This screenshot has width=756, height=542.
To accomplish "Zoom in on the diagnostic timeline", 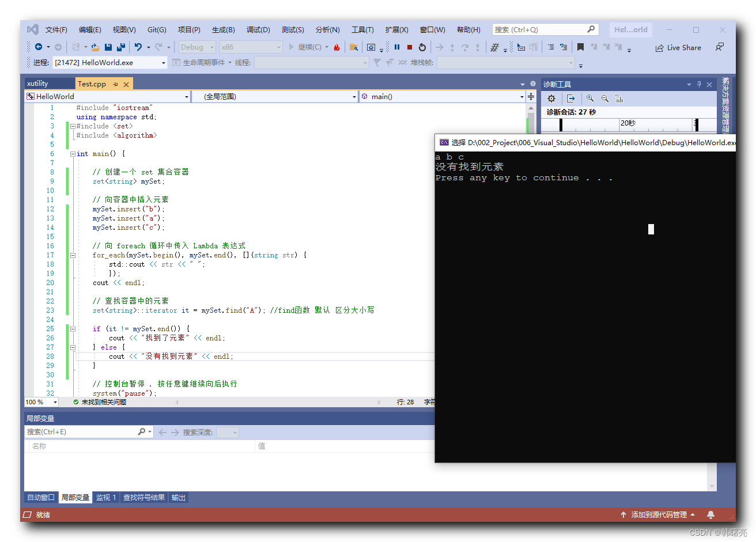I will pyautogui.click(x=590, y=98).
